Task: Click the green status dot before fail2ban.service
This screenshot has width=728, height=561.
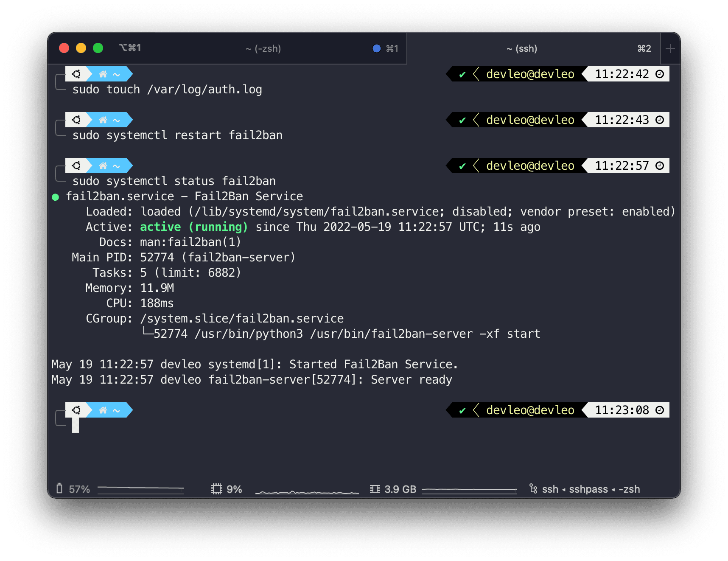Action: pos(55,197)
